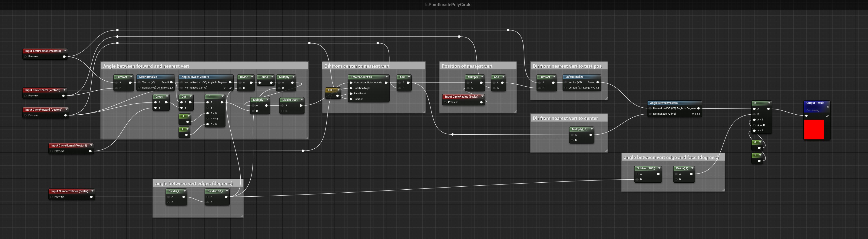Collapse the Output Result node preview arrow

[x=828, y=107]
